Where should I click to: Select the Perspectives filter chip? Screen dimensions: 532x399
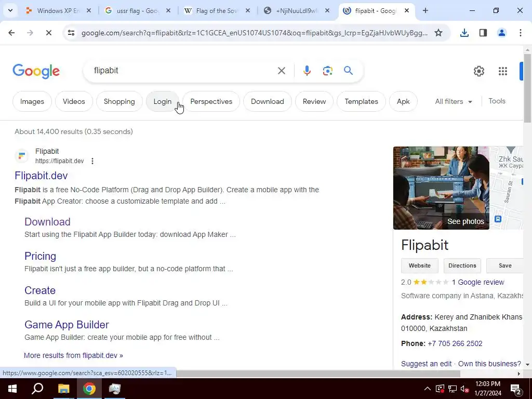(211, 101)
